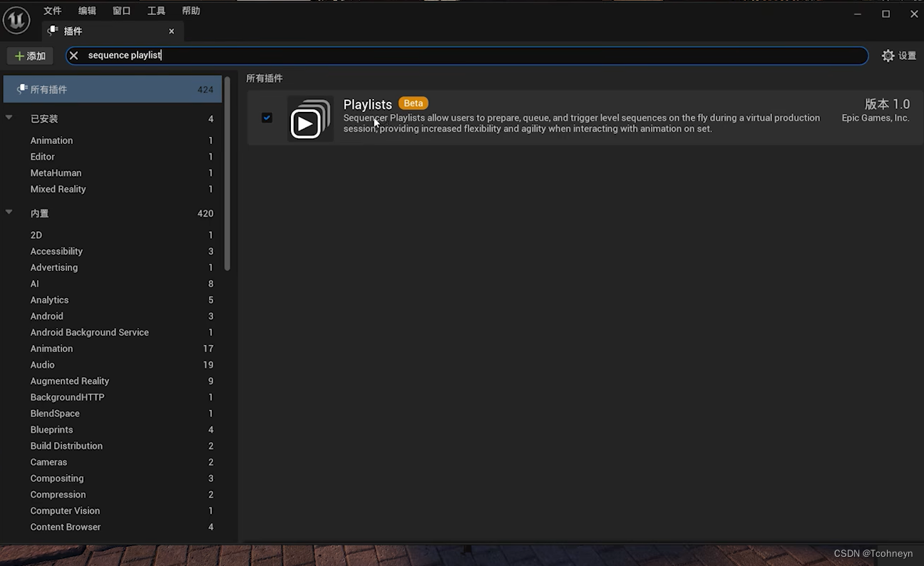Click the Unreal Engine logo icon

[16, 19]
